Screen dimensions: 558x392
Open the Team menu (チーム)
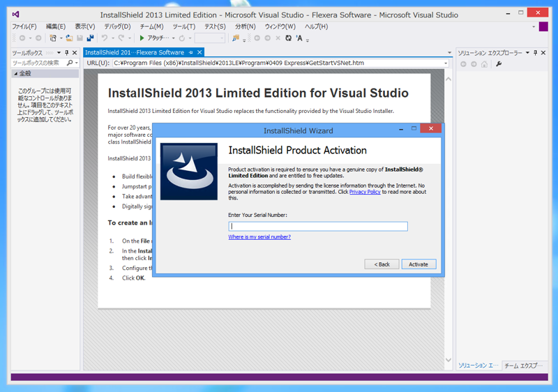[x=151, y=27]
